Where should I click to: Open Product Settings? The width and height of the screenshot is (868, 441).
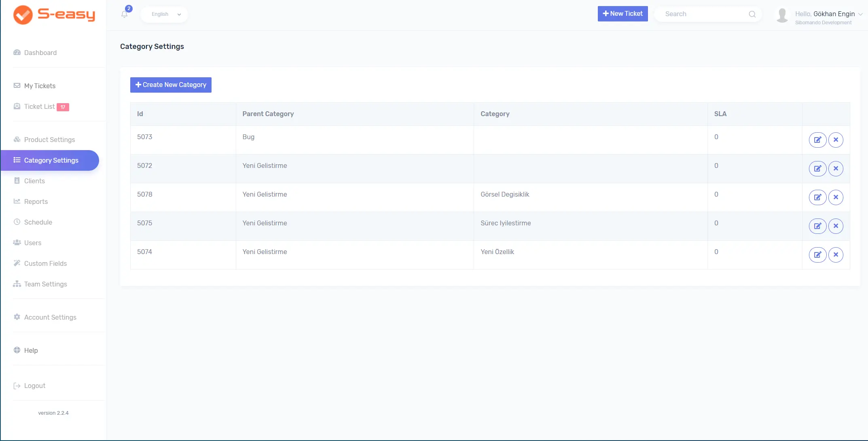49,140
